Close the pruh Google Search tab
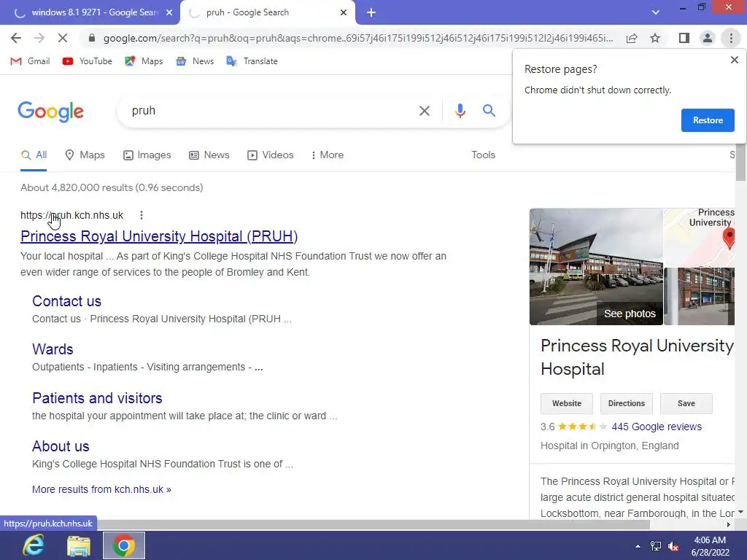The height and width of the screenshot is (560, 747). (x=344, y=13)
